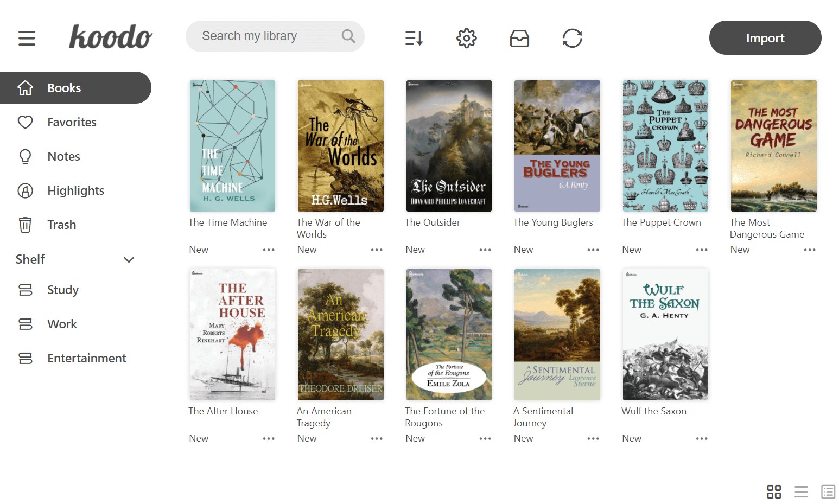Select the grid cover view icon

(774, 492)
